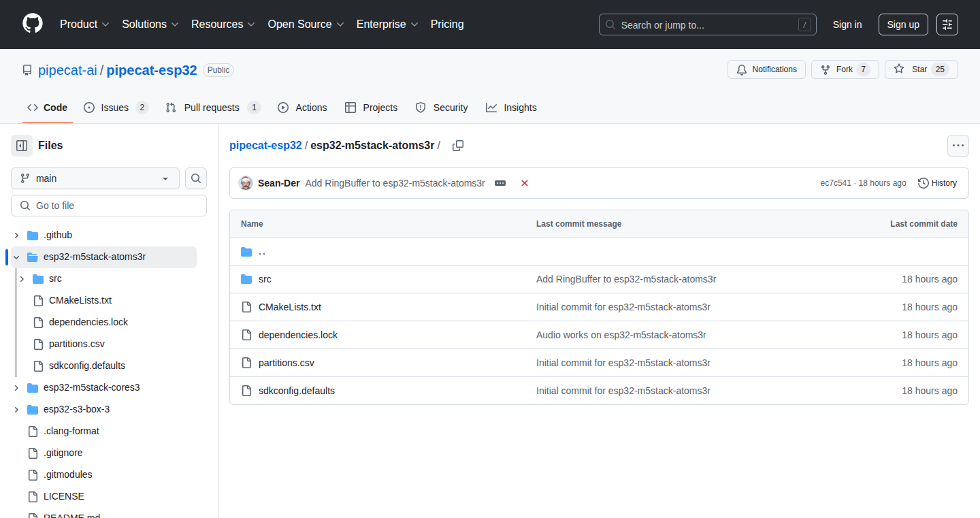The width and height of the screenshot is (980, 518).
Task: Go to pipecat-esp32 root in breadcrumb
Action: click(265, 146)
